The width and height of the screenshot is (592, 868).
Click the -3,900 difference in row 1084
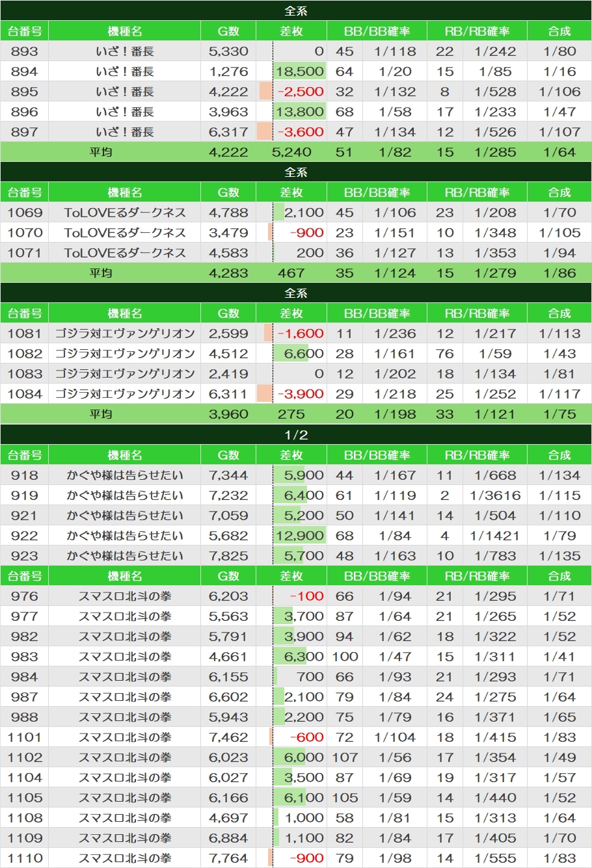(x=300, y=394)
